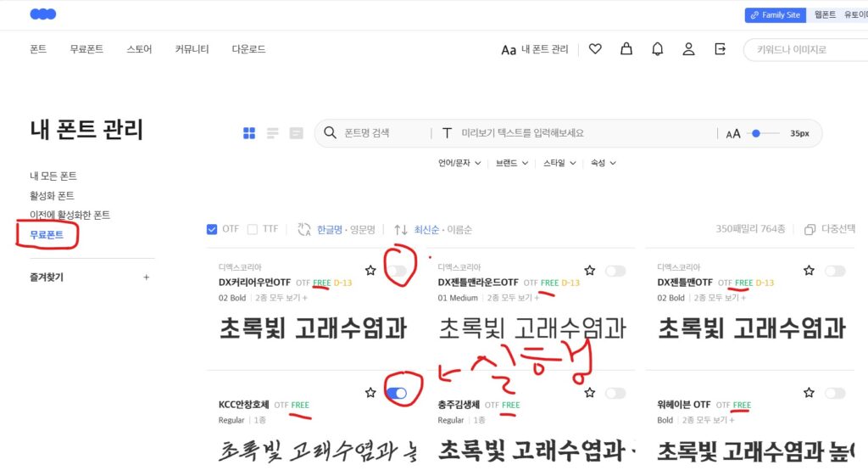Activate DX젠틀맨OTF font toggle

pyautogui.click(x=835, y=271)
